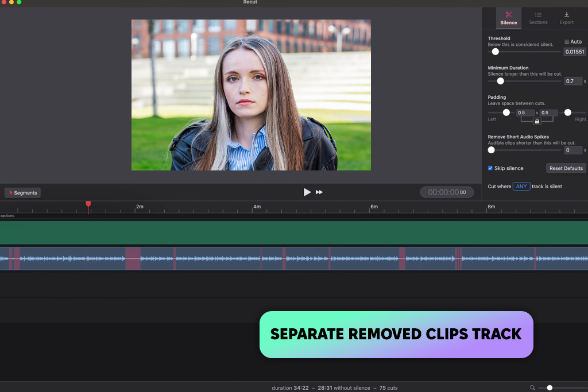588x392 pixels.
Task: Click the Segments button
Action: [x=22, y=193]
